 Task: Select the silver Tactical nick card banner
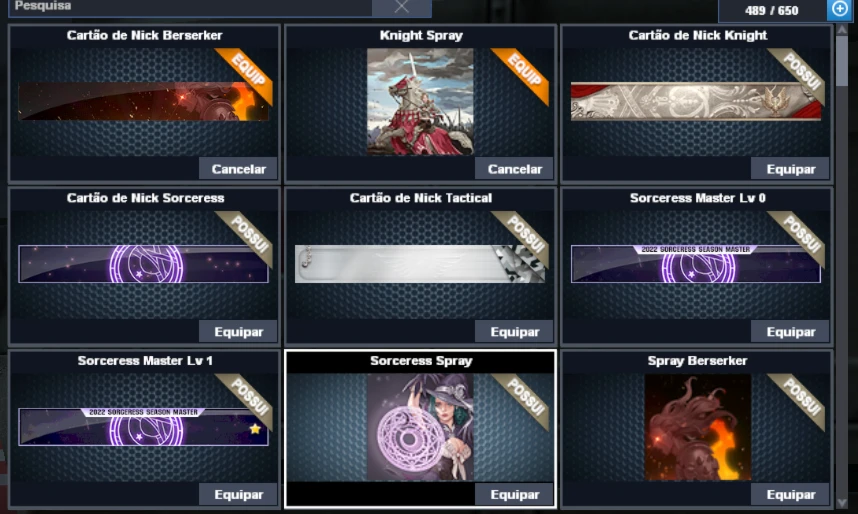tap(420, 264)
